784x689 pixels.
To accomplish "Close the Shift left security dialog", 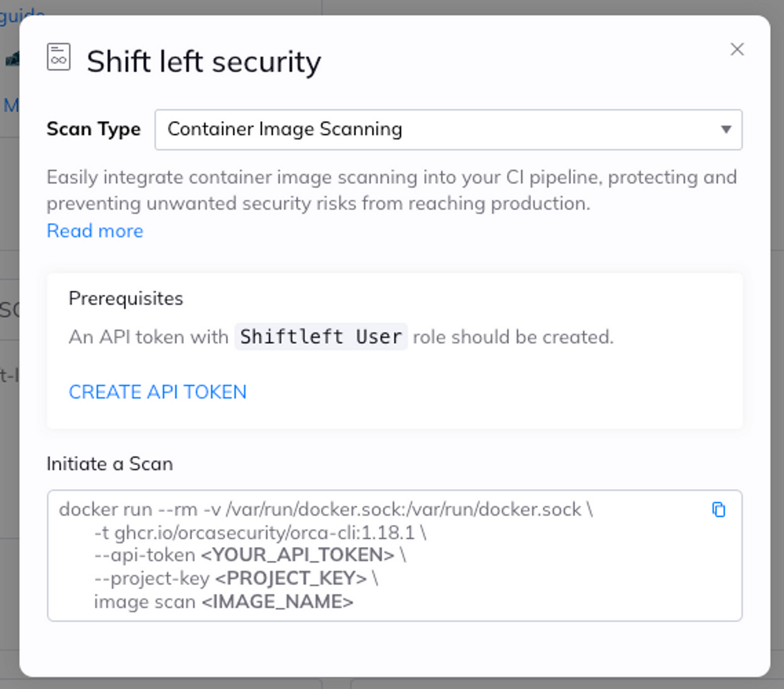I will [737, 49].
